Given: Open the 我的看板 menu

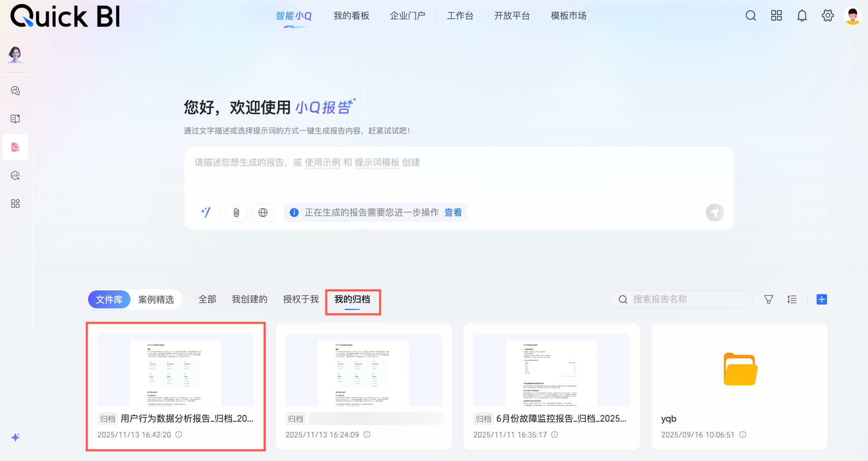Looking at the screenshot, I should point(351,16).
